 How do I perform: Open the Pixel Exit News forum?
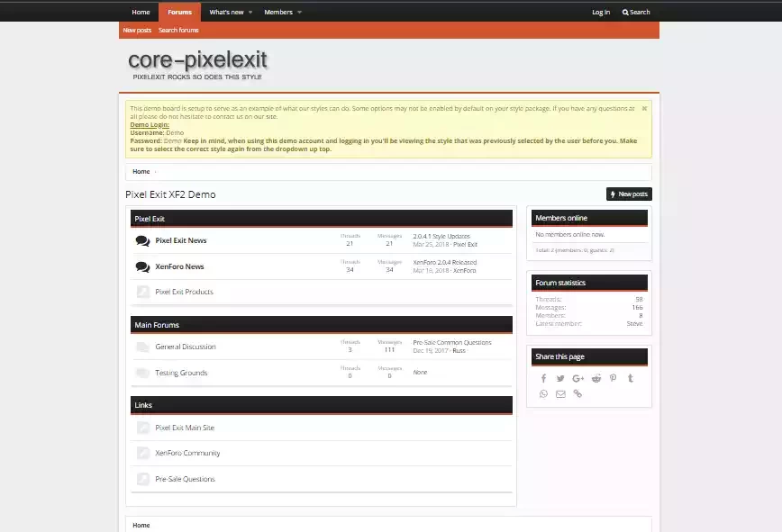tap(181, 240)
